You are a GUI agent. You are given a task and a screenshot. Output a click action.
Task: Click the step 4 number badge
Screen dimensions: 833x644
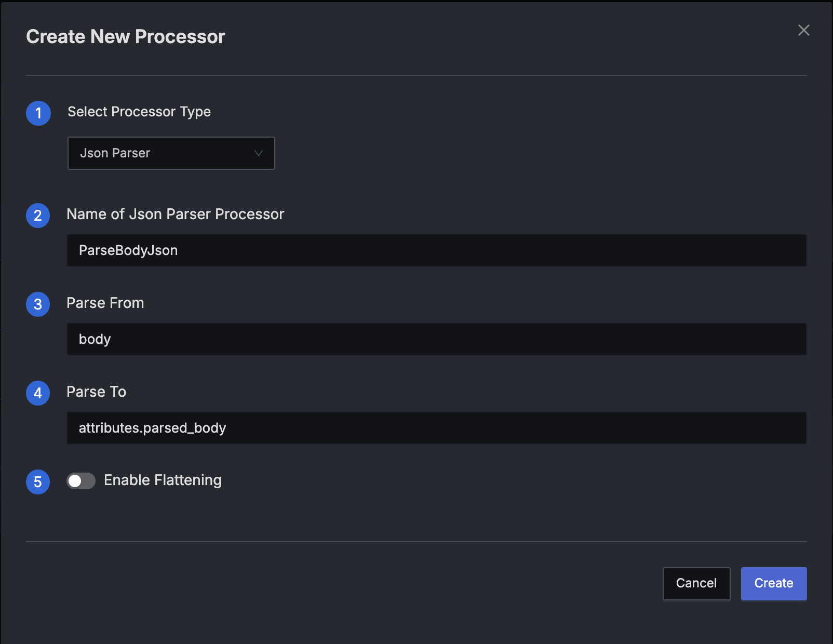tap(38, 393)
